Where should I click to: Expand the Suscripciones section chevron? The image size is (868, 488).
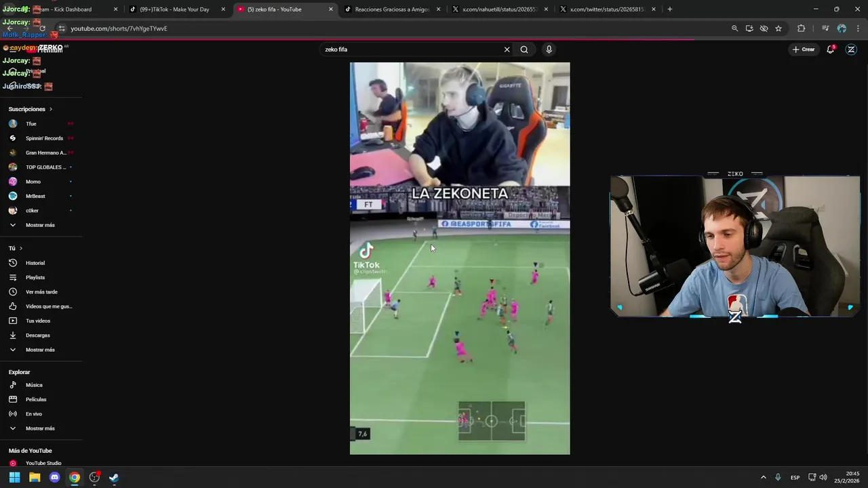point(50,109)
